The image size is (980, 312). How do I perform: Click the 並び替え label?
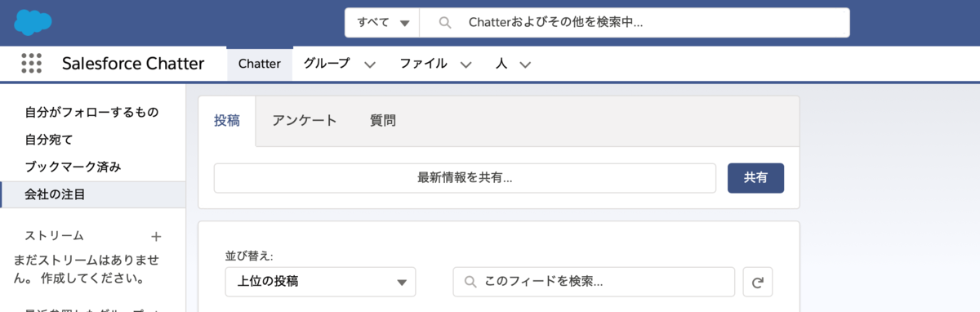coord(249,256)
